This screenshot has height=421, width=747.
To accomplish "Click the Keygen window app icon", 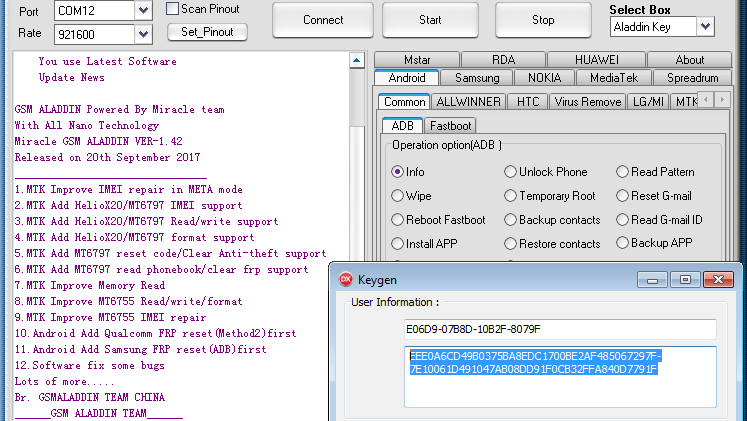I will (345, 280).
